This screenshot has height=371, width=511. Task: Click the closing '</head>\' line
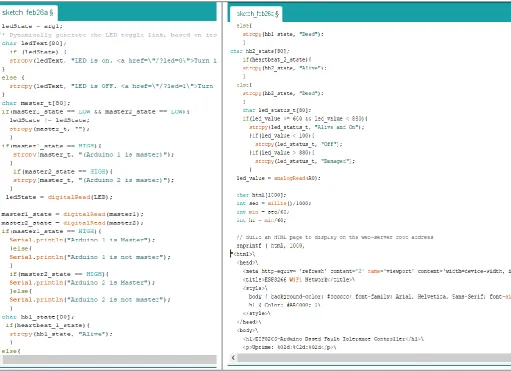(x=249, y=322)
